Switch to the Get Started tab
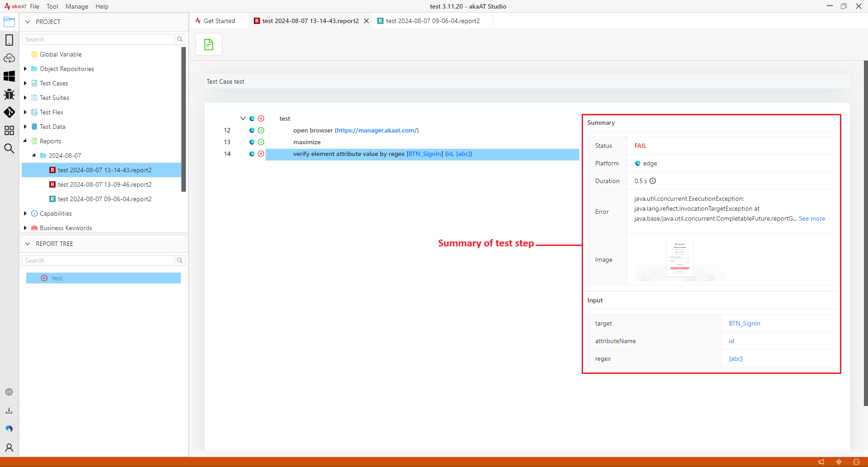This screenshot has width=868, height=467. (x=219, y=21)
